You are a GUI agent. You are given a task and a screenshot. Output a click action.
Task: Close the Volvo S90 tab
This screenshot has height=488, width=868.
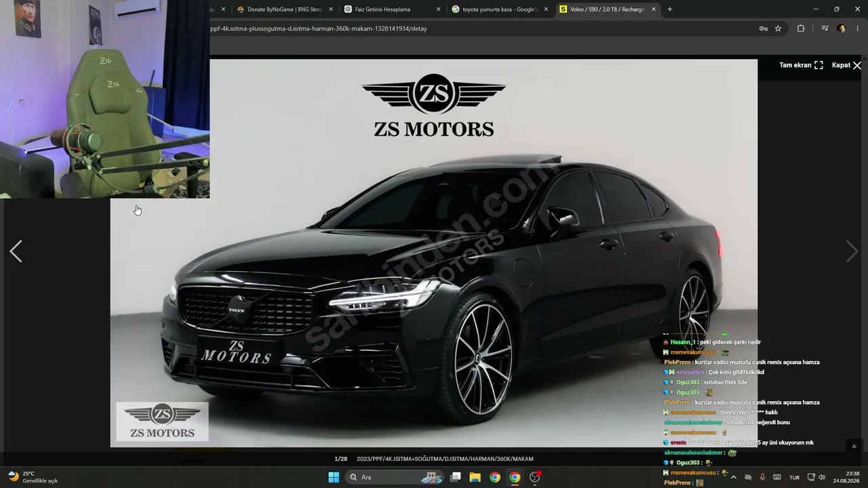[654, 9]
